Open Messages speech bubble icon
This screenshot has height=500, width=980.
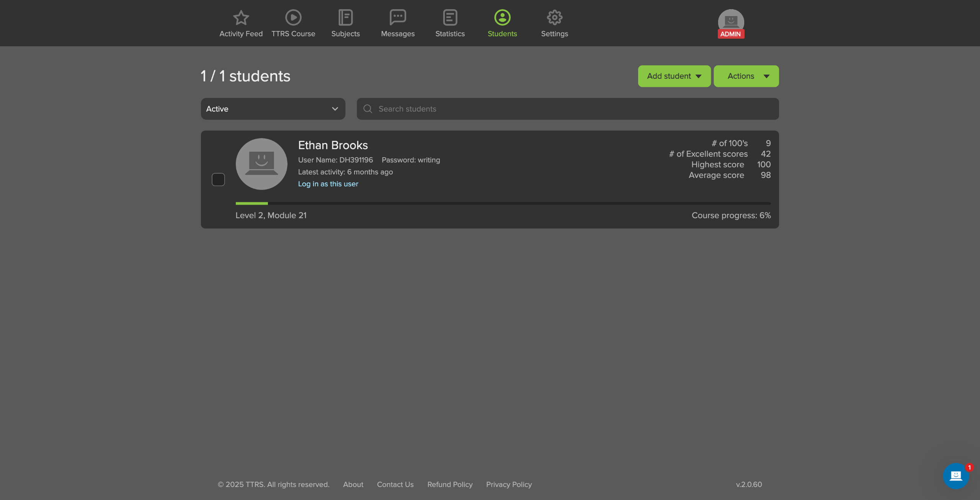coord(397,18)
